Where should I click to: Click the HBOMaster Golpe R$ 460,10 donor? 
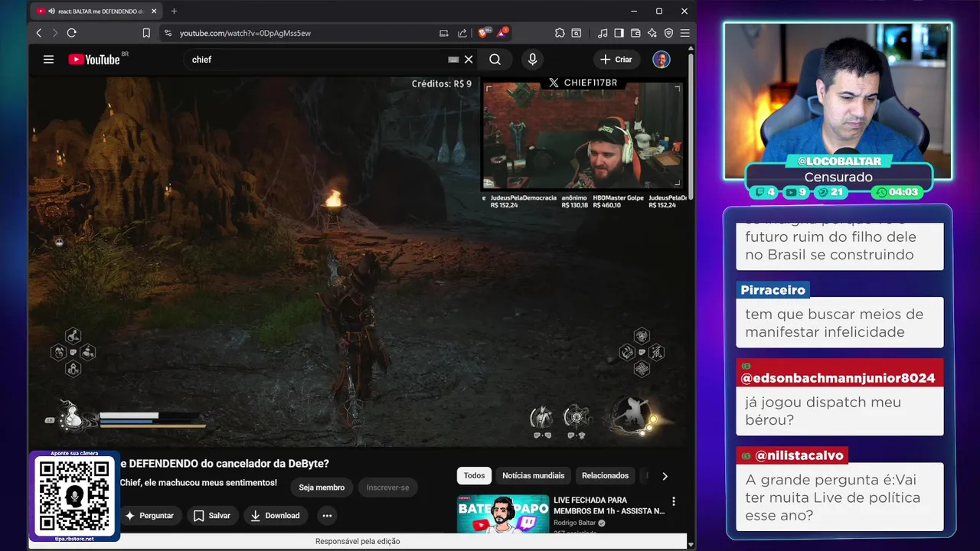(x=618, y=201)
